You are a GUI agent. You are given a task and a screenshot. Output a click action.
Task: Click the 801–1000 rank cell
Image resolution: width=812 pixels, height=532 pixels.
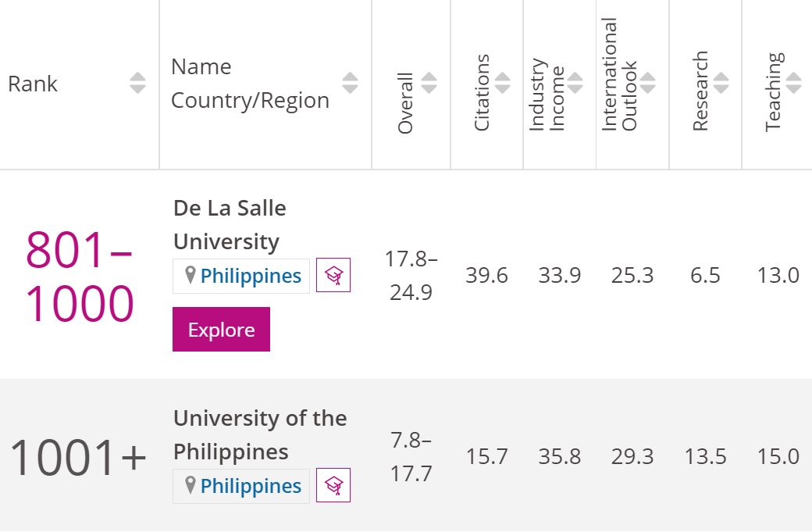pos(79,276)
